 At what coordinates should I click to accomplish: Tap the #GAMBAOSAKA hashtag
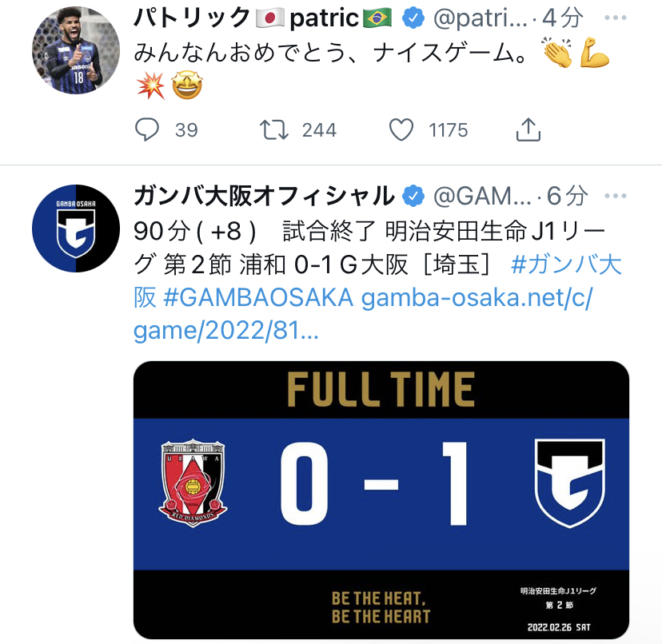tap(257, 297)
